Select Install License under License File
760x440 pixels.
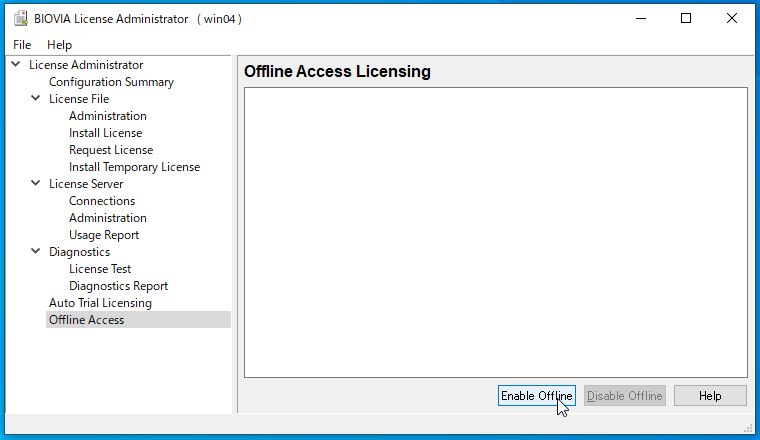(x=105, y=133)
